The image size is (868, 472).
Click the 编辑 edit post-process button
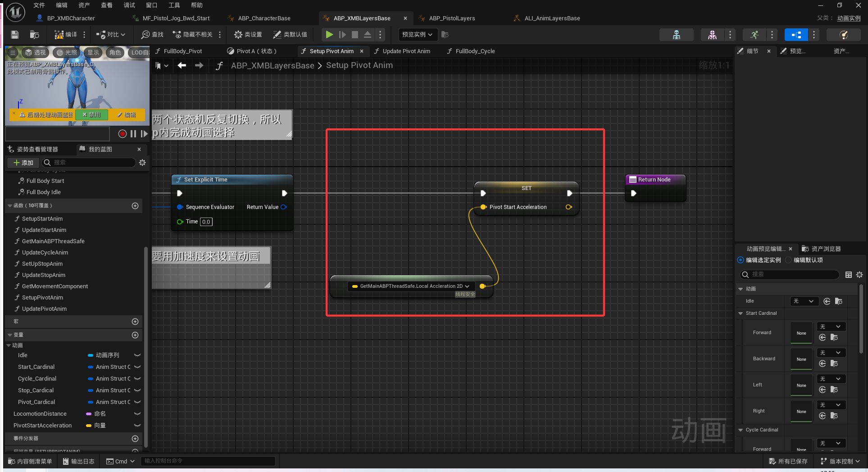[x=127, y=115]
